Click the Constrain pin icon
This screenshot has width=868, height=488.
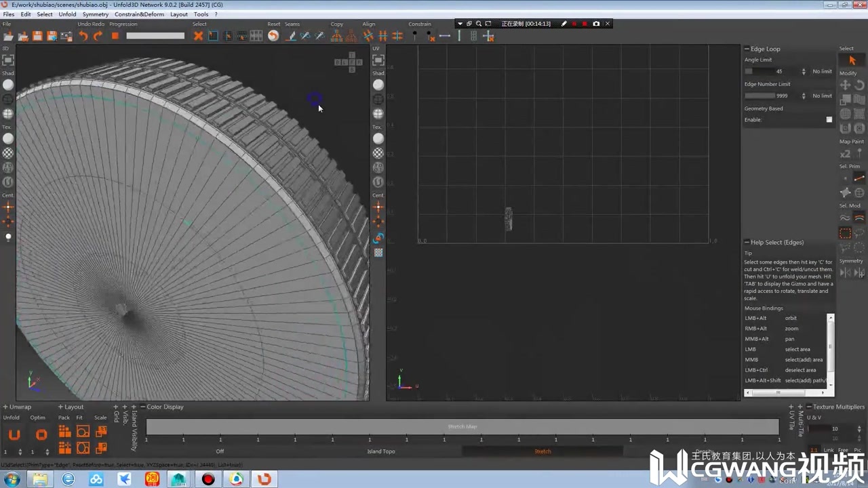point(415,36)
